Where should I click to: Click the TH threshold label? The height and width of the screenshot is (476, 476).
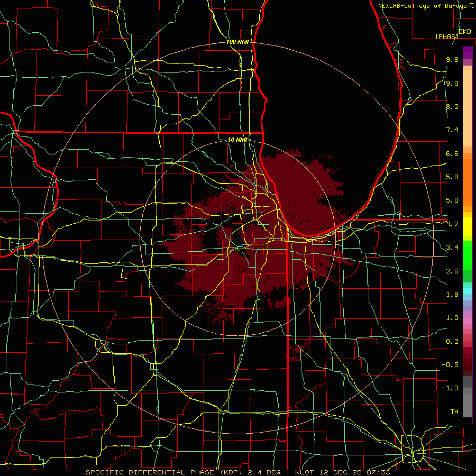[454, 412]
